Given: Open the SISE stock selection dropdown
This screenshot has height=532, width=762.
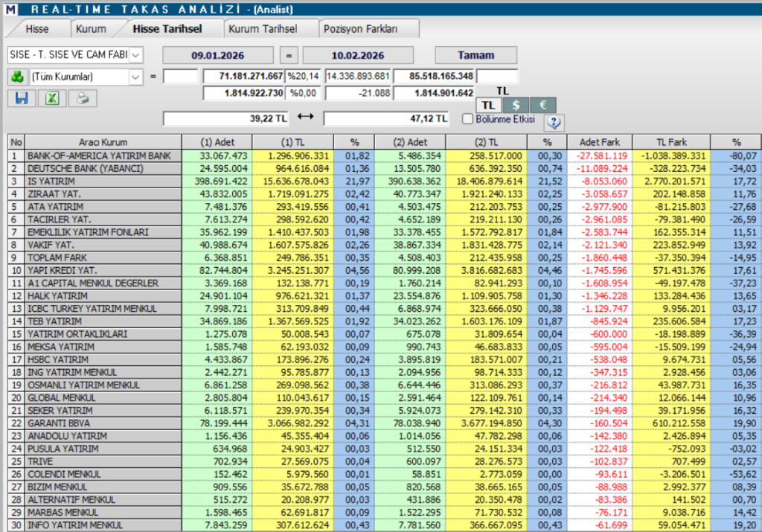Looking at the screenshot, I should [136, 54].
